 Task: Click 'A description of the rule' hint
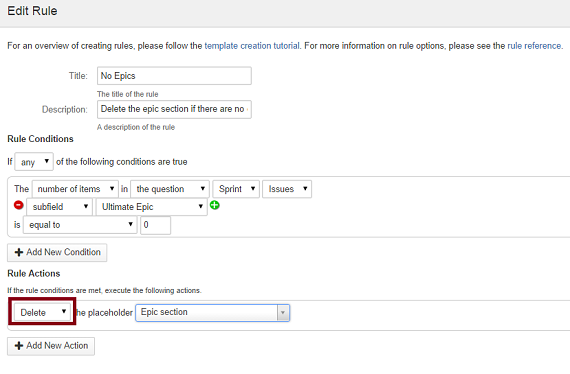(136, 127)
